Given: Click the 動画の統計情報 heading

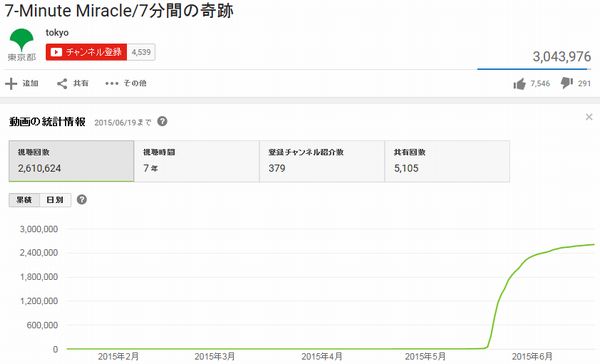Looking at the screenshot, I should click(x=47, y=122).
